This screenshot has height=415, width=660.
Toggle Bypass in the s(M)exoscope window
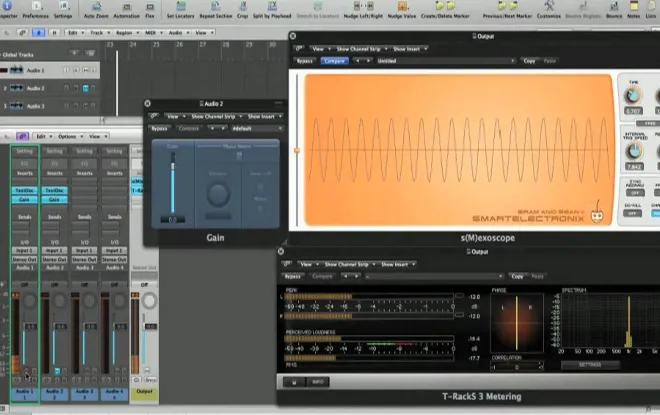(304, 61)
